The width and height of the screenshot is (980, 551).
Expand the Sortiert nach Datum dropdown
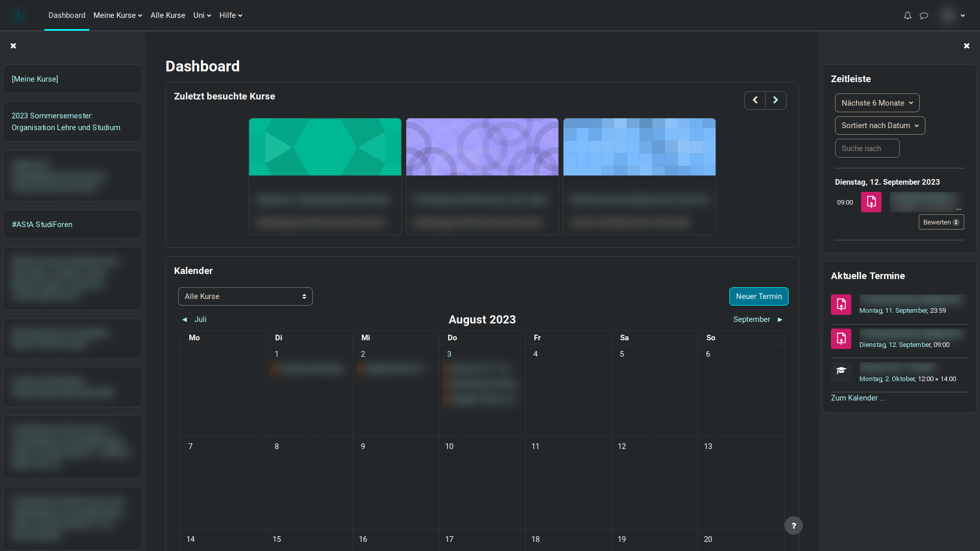click(x=879, y=126)
